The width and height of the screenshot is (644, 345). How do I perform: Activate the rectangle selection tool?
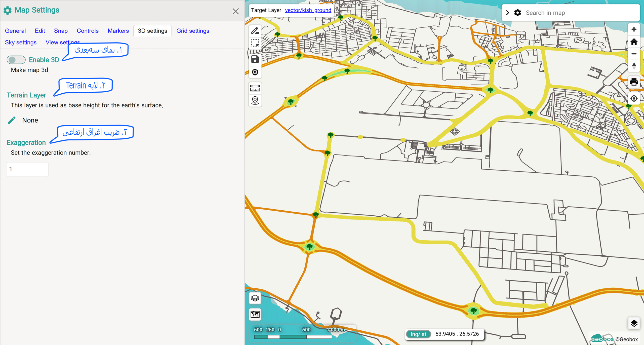pyautogui.click(x=255, y=43)
